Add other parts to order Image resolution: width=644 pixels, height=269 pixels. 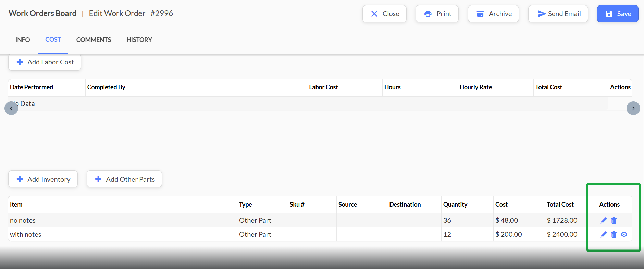click(x=124, y=179)
